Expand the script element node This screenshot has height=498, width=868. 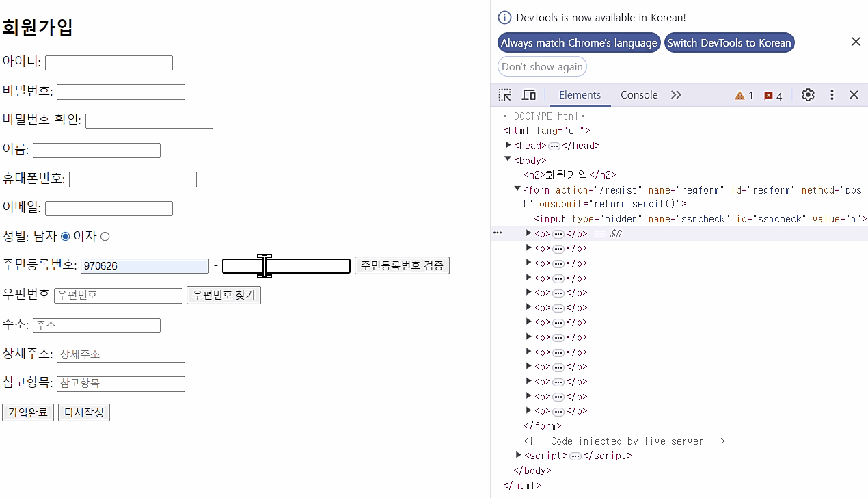tap(519, 455)
